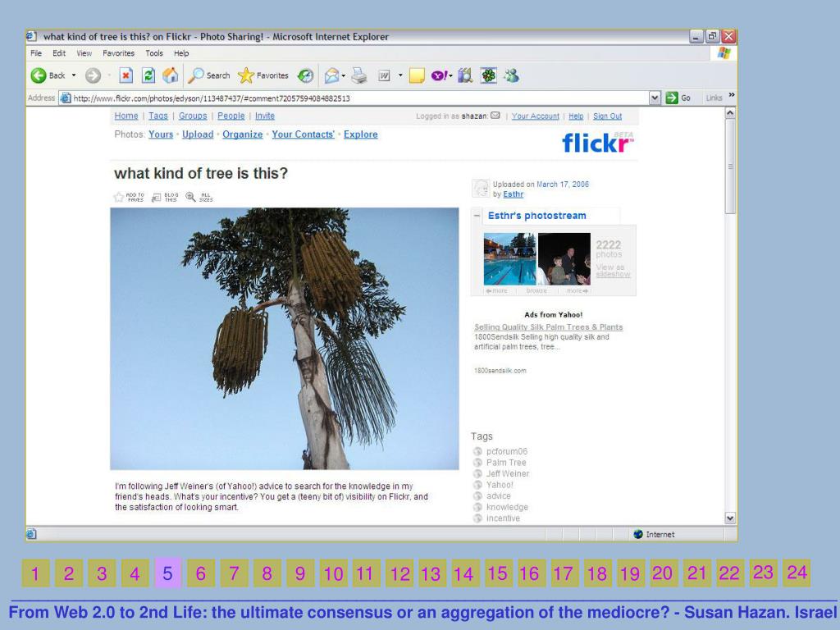Click the Mail envelope icon in the toolbar
840x630 pixels.
pos(331,75)
